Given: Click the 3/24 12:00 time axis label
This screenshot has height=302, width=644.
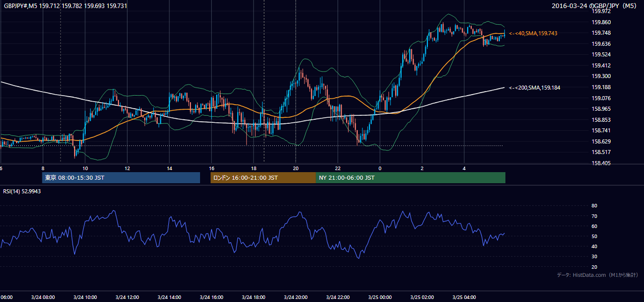Looking at the screenshot, I should pyautogui.click(x=127, y=297).
